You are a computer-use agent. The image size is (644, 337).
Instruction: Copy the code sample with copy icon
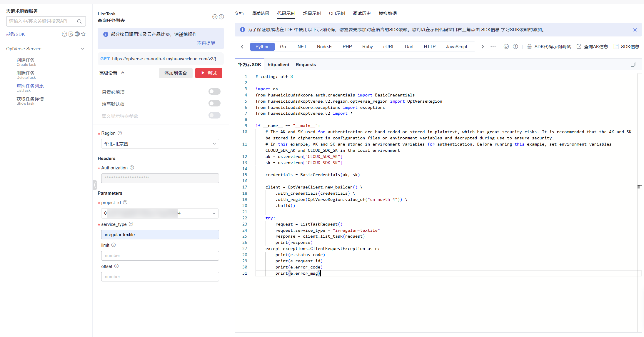(x=633, y=64)
